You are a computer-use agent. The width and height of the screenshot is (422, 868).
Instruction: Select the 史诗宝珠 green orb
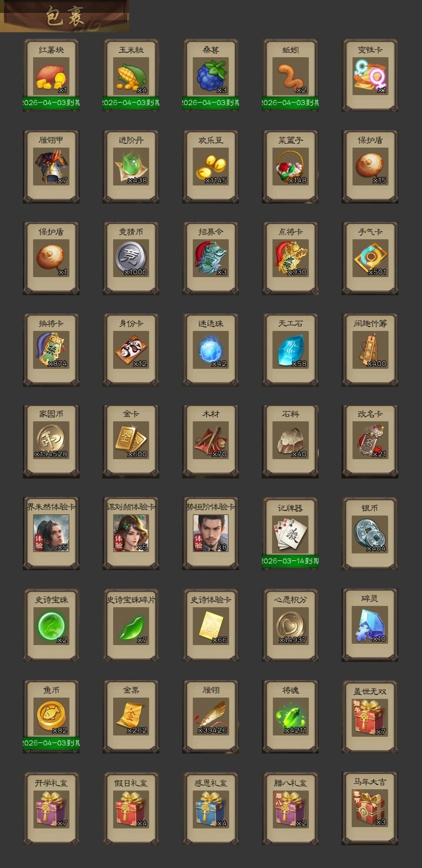[x=51, y=625]
